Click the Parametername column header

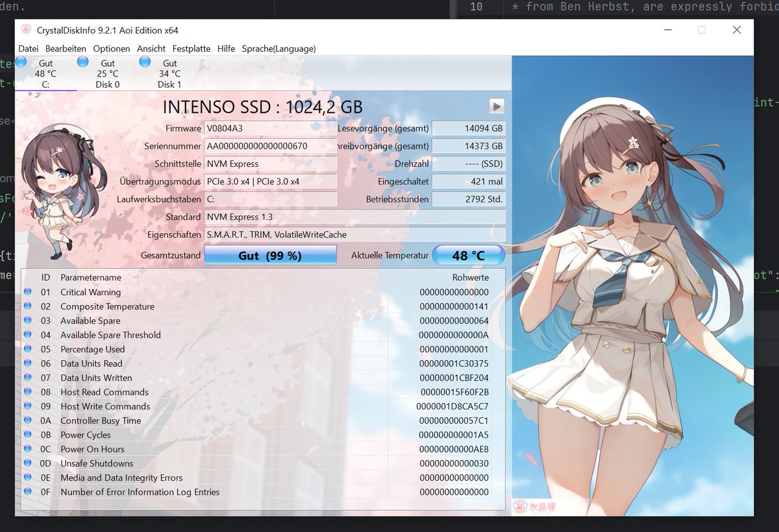(91, 277)
